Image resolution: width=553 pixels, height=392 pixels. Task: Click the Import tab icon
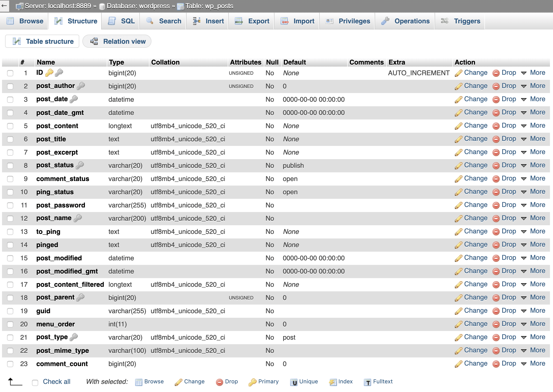285,21
